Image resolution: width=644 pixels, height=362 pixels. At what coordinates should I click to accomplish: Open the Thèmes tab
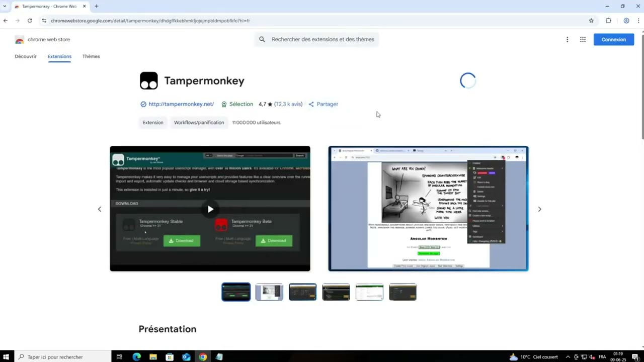[x=91, y=56]
